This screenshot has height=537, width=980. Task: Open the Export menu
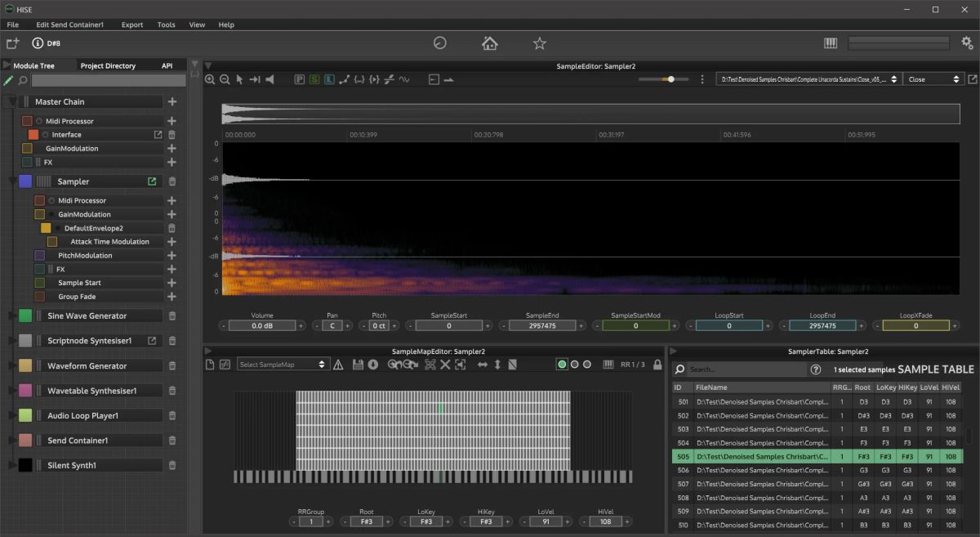tap(132, 25)
